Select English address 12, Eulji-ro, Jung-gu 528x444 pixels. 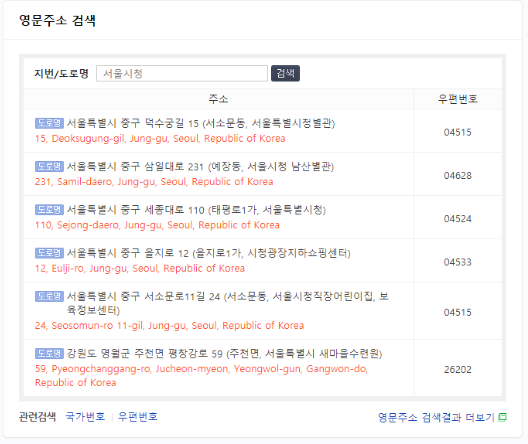(x=140, y=268)
